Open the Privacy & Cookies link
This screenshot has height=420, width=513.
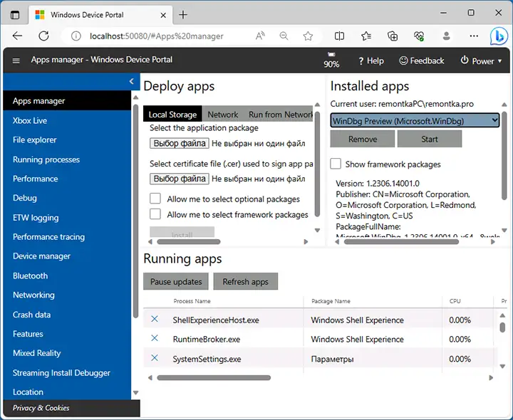[41, 408]
